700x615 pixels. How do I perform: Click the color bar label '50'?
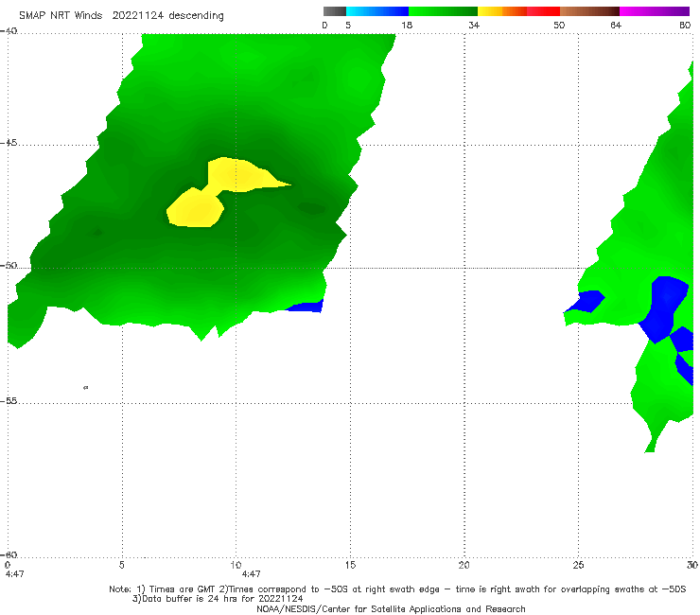(559, 25)
